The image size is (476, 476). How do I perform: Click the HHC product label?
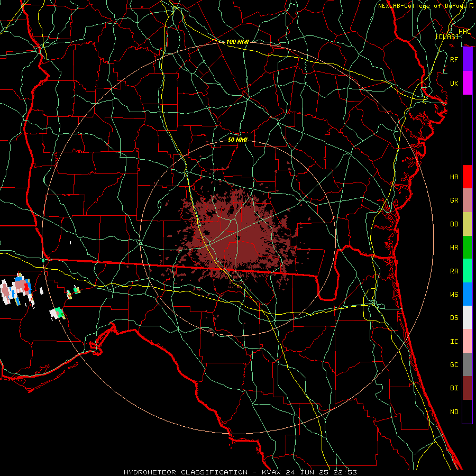click(464, 32)
